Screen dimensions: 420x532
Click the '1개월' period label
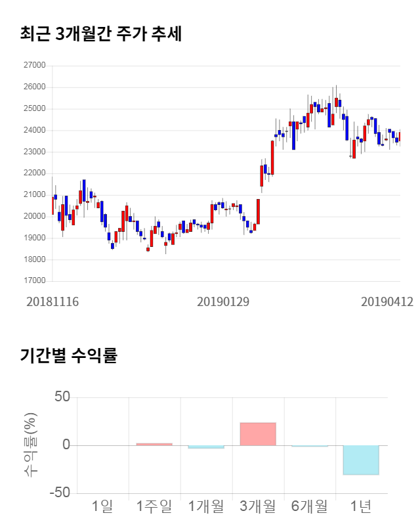(x=206, y=506)
